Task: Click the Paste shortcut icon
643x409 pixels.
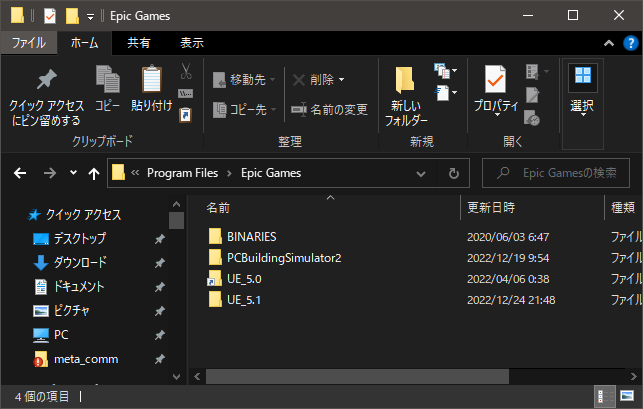Action: click(186, 115)
